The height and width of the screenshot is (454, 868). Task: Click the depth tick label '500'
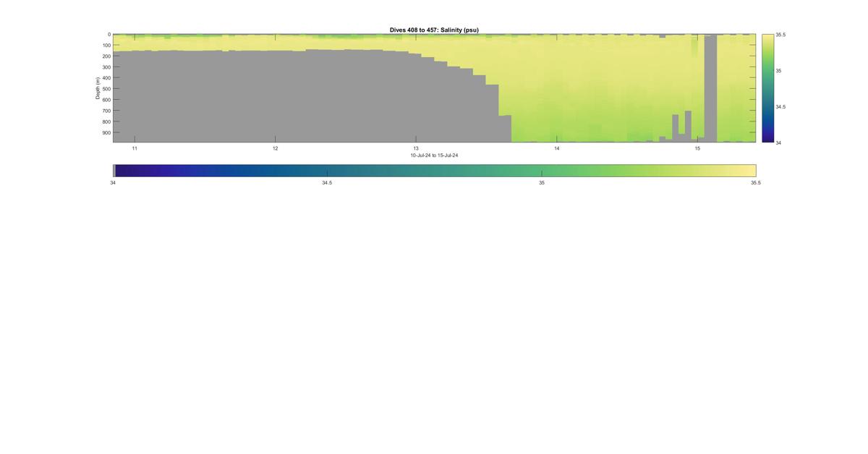click(x=106, y=89)
